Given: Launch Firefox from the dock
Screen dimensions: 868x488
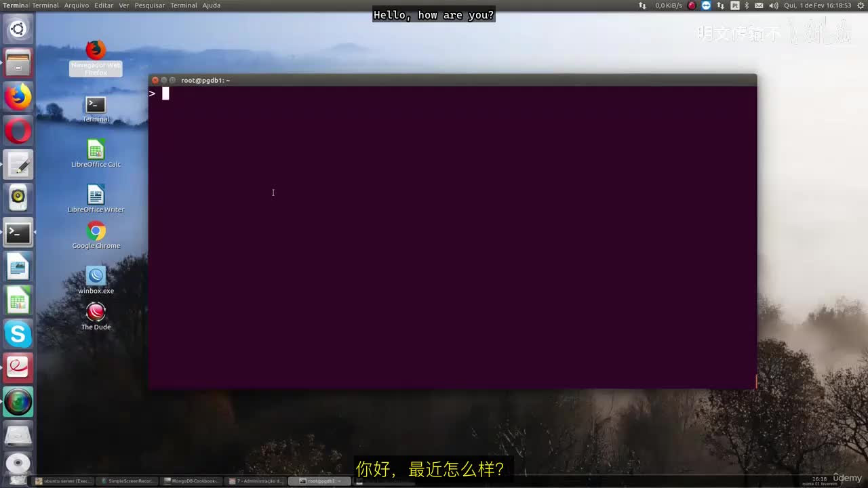Looking at the screenshot, I should tap(18, 97).
